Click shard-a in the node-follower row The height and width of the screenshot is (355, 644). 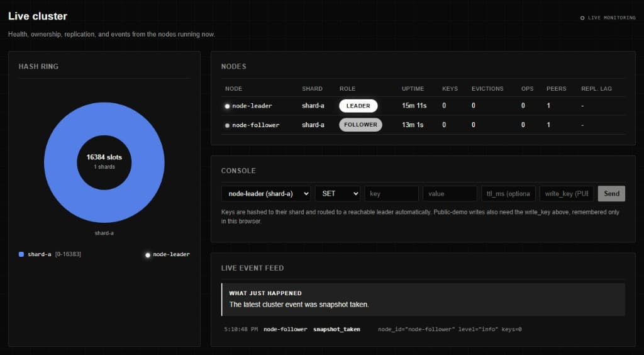313,125
